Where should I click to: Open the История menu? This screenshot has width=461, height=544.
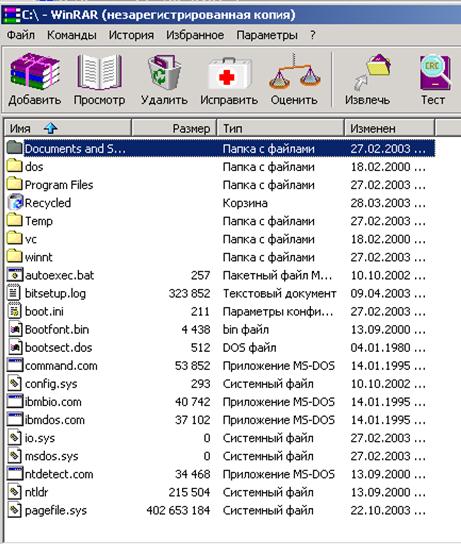tap(131, 35)
